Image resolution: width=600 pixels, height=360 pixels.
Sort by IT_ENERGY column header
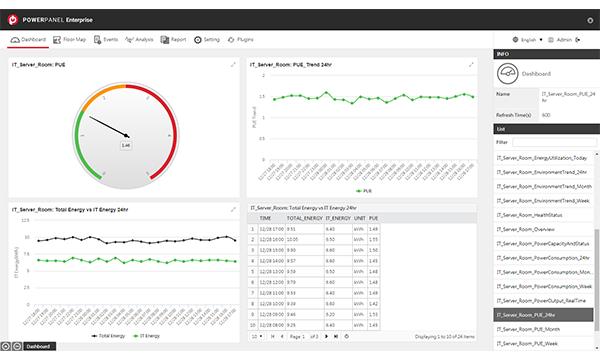pos(338,218)
